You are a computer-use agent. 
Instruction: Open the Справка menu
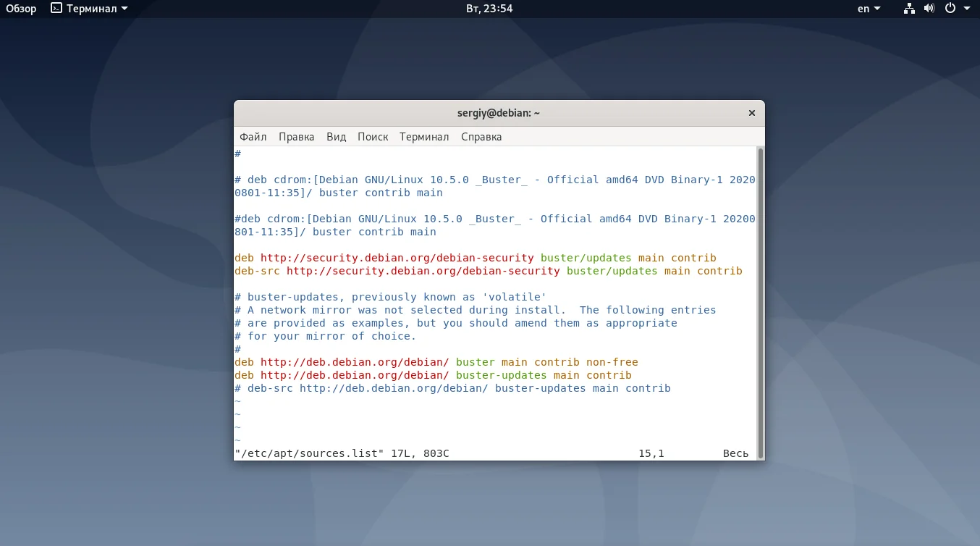pyautogui.click(x=481, y=136)
